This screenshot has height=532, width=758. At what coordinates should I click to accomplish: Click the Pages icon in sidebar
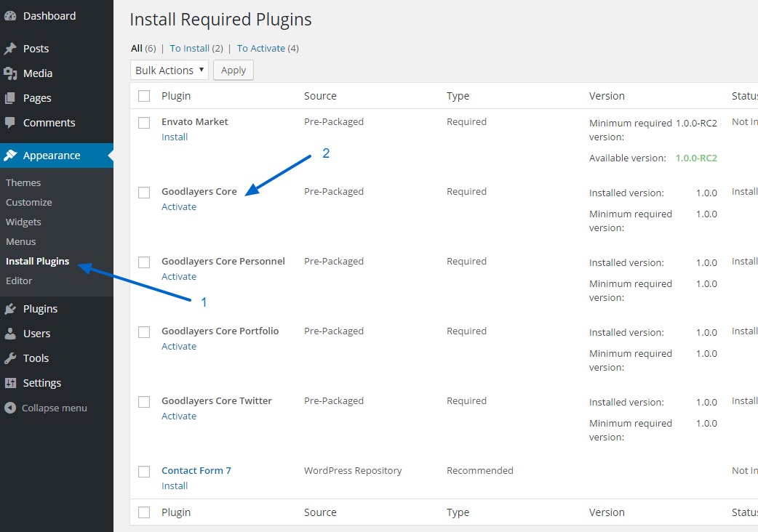coord(10,98)
